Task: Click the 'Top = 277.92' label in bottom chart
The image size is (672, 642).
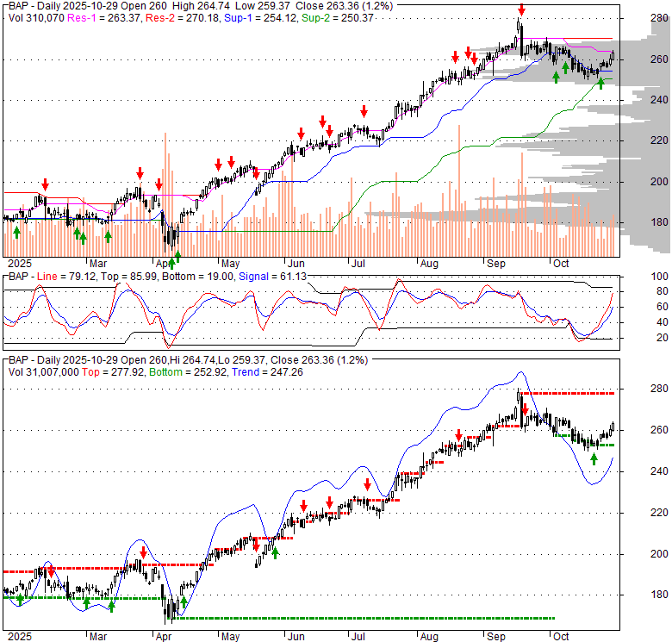Action: pyautogui.click(x=113, y=372)
